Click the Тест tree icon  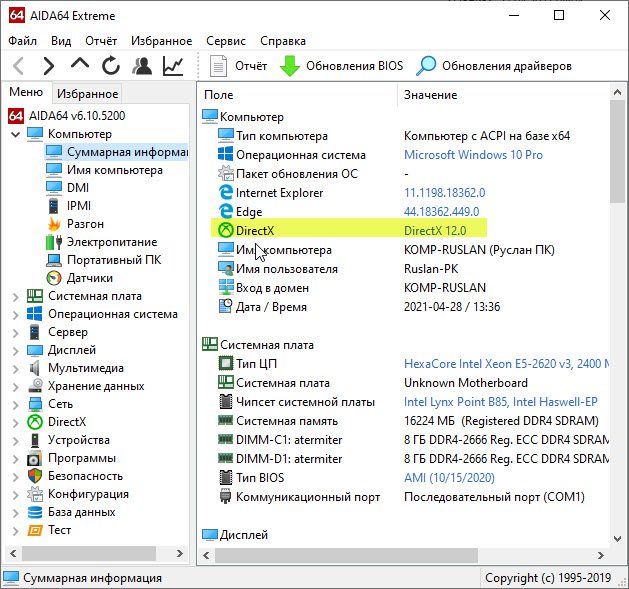tap(35, 530)
